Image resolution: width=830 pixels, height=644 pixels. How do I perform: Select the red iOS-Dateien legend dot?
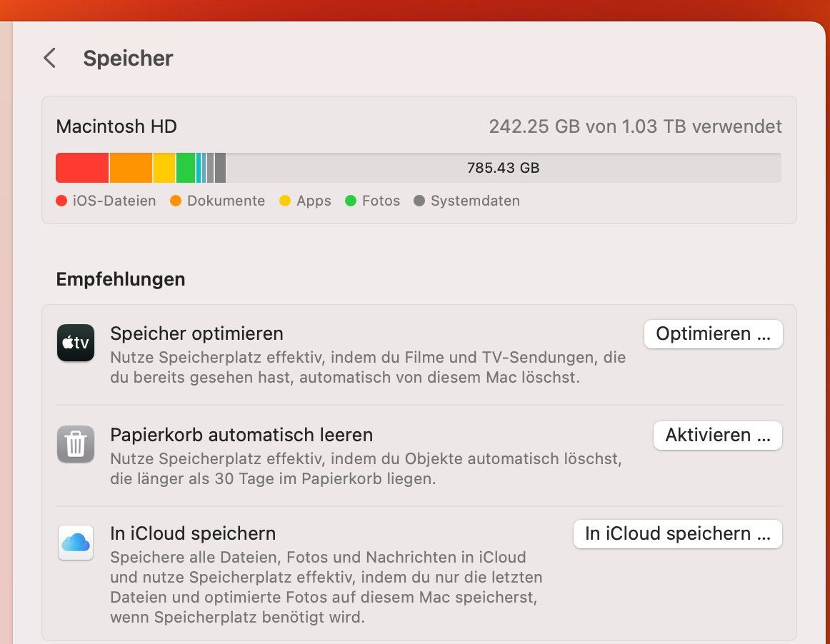tap(61, 201)
